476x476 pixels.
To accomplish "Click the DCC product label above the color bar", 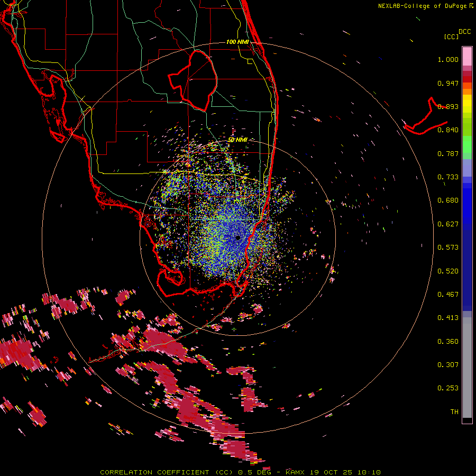I will [x=464, y=32].
